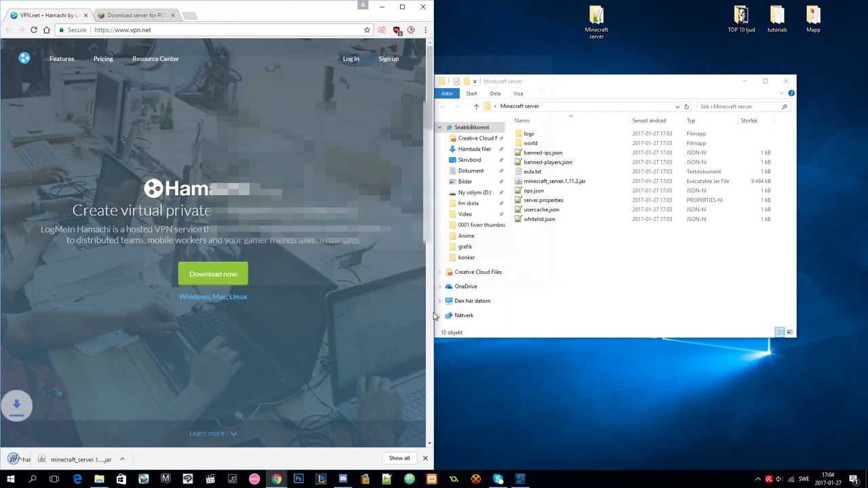Viewport: 868px width, 488px height.
Task: Show hidden system tray icons
Action: coord(758,479)
